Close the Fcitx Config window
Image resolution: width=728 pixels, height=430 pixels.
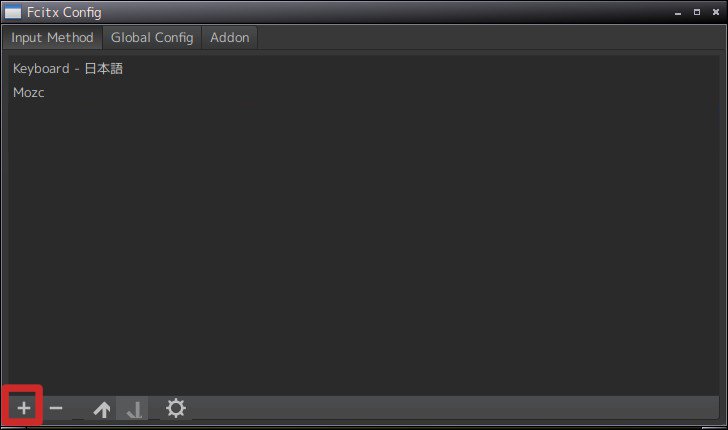pyautogui.click(x=716, y=12)
